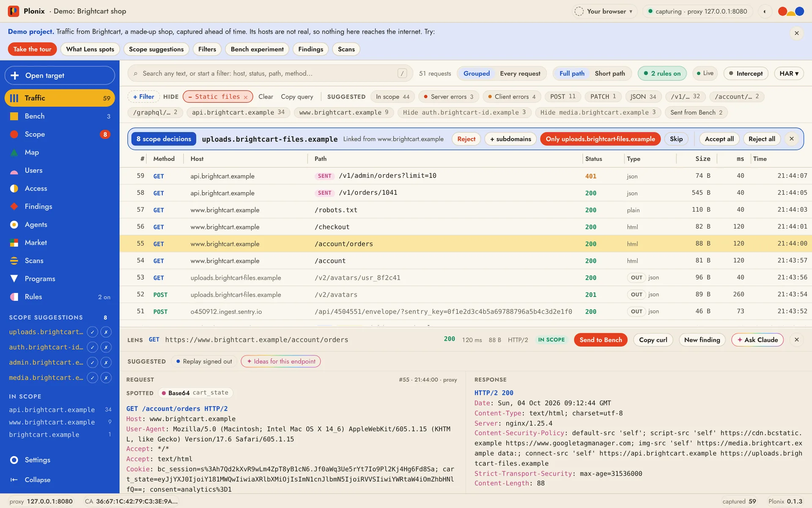
Task: Open the Rules sidebar icon
Action: 14,297
